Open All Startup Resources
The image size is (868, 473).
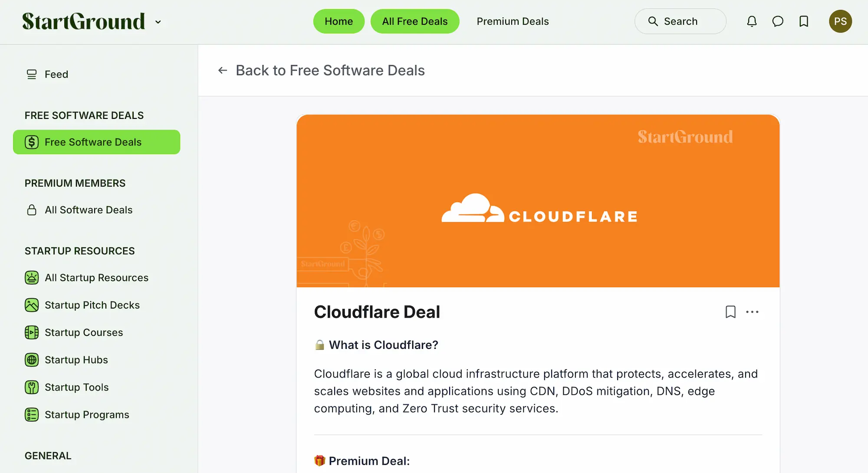click(x=96, y=277)
